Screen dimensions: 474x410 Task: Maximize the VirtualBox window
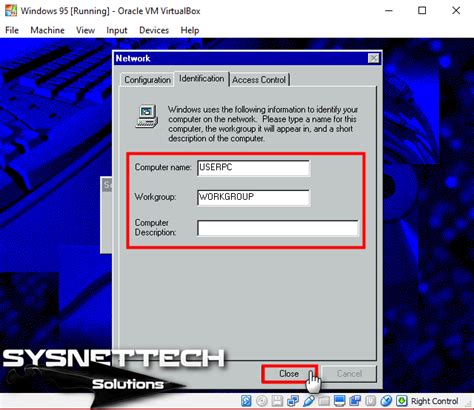click(422, 11)
